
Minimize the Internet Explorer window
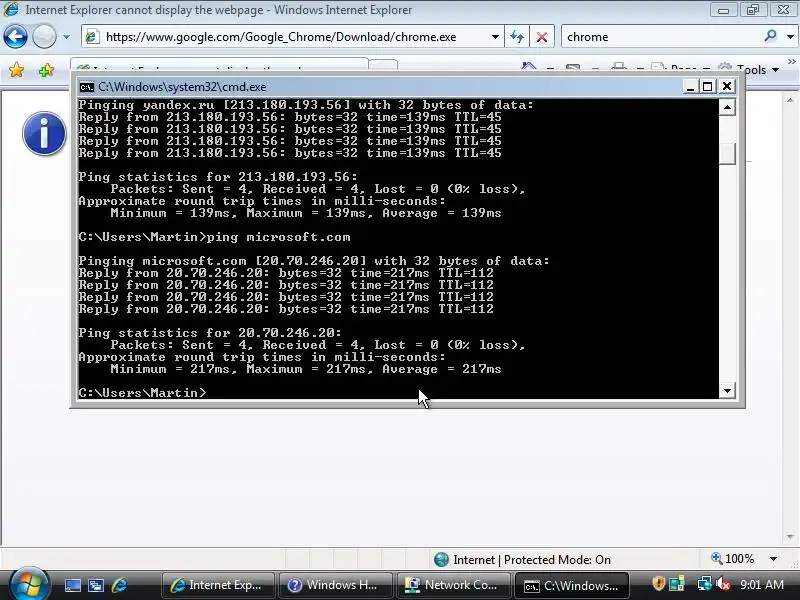(x=723, y=10)
